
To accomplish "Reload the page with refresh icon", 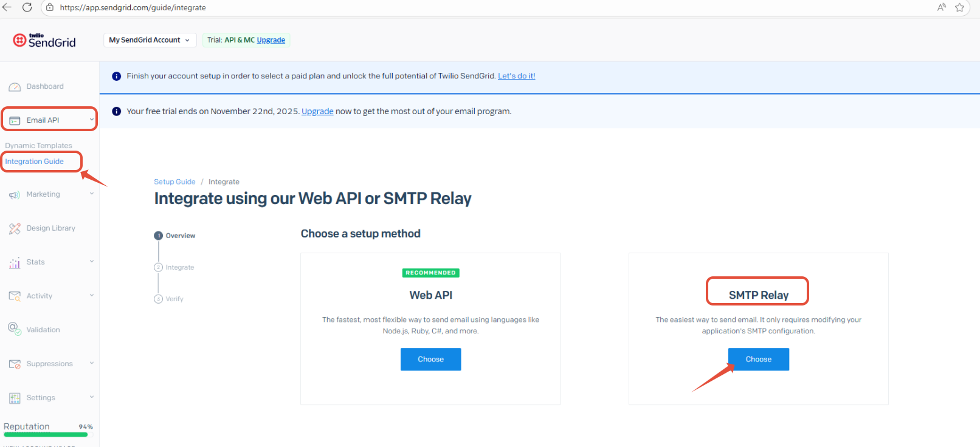I will pyautogui.click(x=27, y=7).
